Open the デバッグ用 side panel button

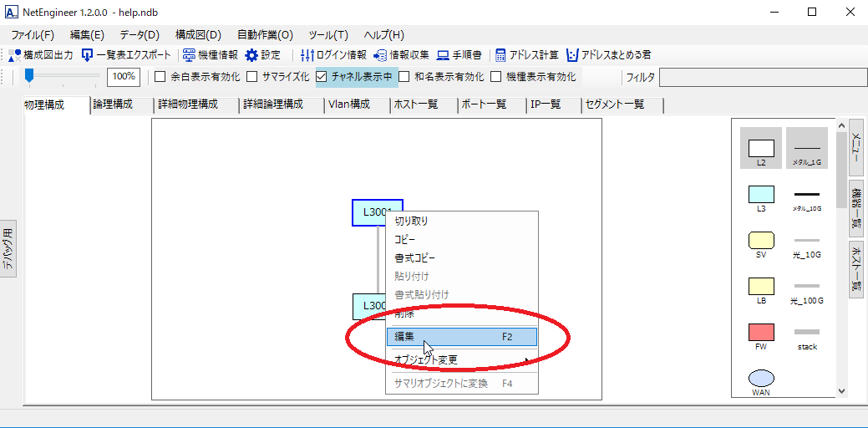pyautogui.click(x=8, y=250)
